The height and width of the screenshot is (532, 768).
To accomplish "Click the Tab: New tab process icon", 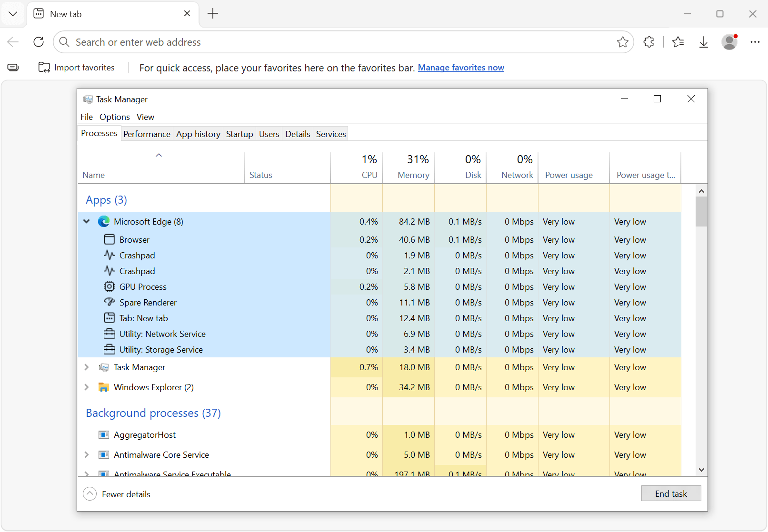I will click(110, 318).
